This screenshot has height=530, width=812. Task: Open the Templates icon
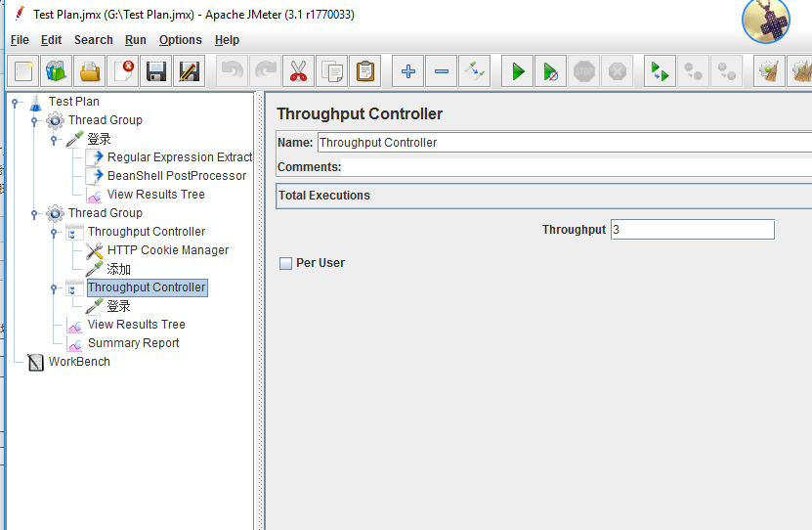click(56, 71)
